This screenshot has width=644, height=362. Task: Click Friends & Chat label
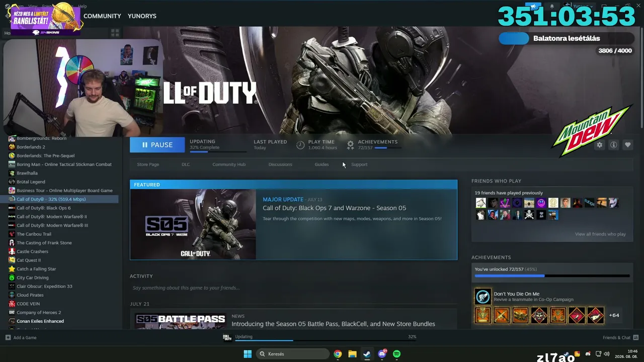click(x=616, y=337)
